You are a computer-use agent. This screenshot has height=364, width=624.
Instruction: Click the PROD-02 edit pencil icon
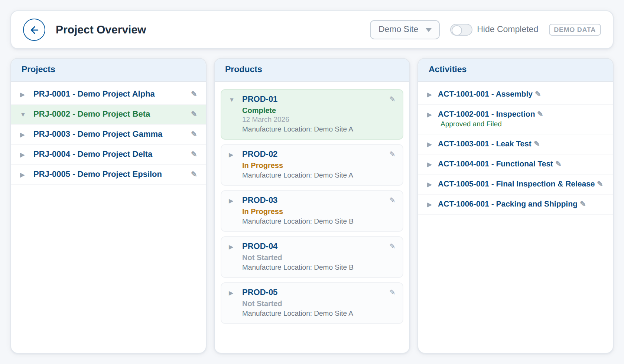[392, 154]
